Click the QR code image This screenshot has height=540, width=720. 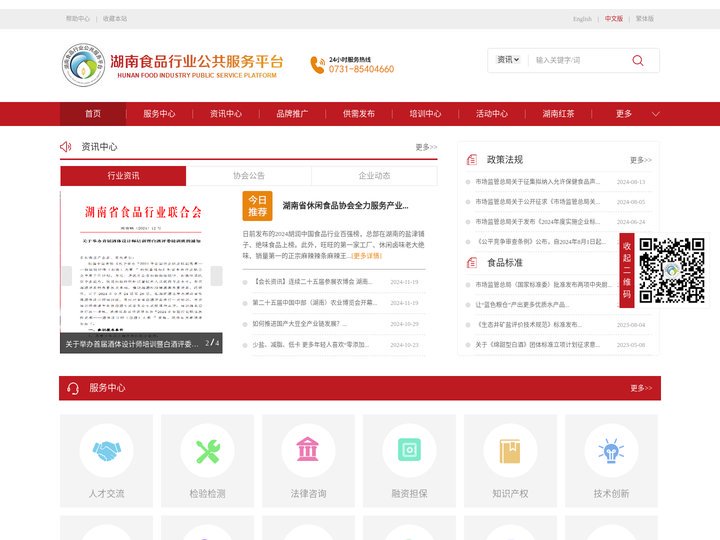[x=672, y=270]
